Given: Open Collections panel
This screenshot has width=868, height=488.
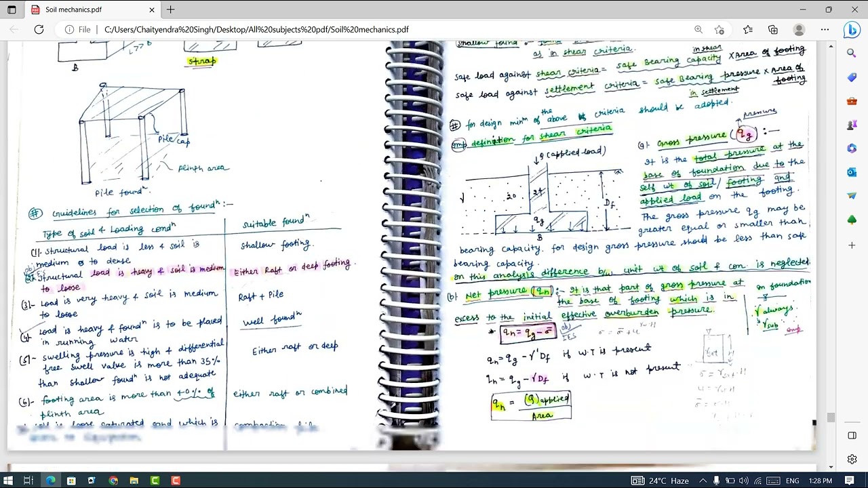Looking at the screenshot, I should 773,30.
